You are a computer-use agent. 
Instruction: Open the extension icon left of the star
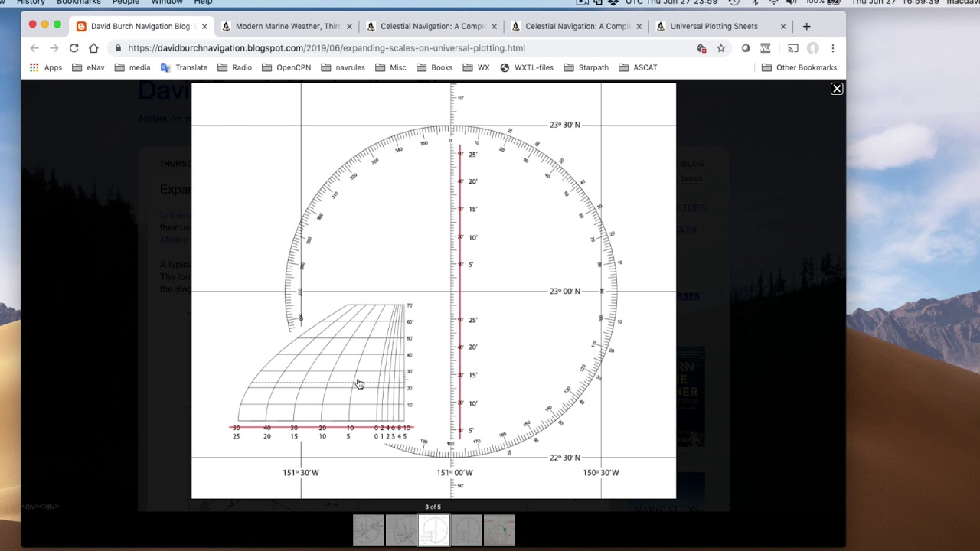pyautogui.click(x=701, y=48)
